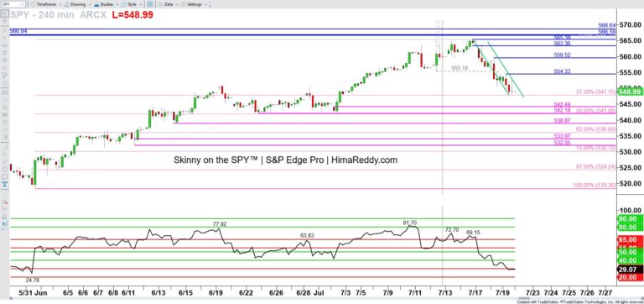Image resolution: width=644 pixels, height=304 pixels.
Task: Select the crosshair tool in the left toolbar
Action: click(4, 22)
